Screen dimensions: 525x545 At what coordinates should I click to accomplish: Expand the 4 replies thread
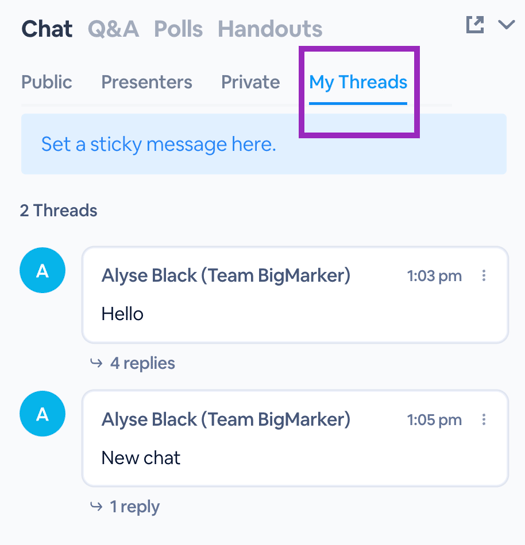143,363
